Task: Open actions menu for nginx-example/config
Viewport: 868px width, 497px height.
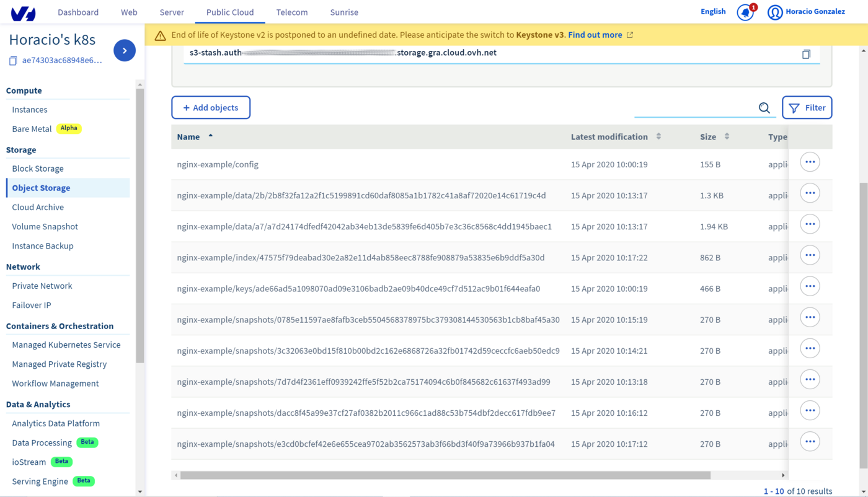Action: (x=810, y=162)
